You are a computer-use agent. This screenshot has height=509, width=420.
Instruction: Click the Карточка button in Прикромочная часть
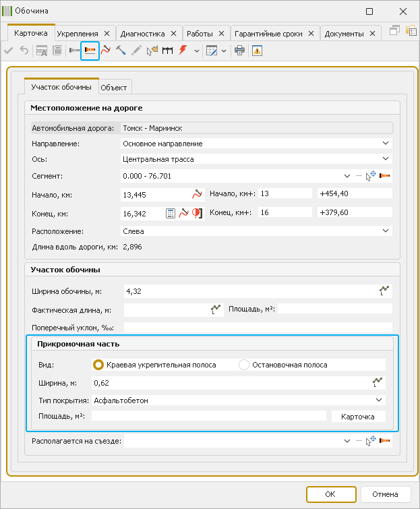[358, 417]
